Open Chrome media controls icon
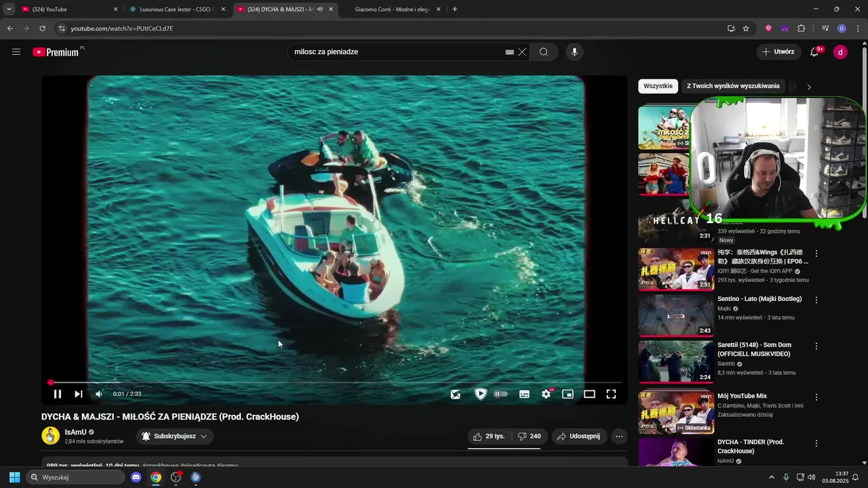This screenshot has height=488, width=868. pyautogui.click(x=825, y=28)
